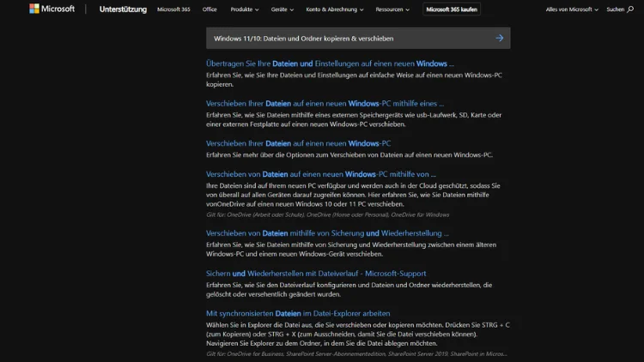Click description 'auf einfache Weise auf einen neuen Windows-PC'
644x362 pixels.
[354, 80]
